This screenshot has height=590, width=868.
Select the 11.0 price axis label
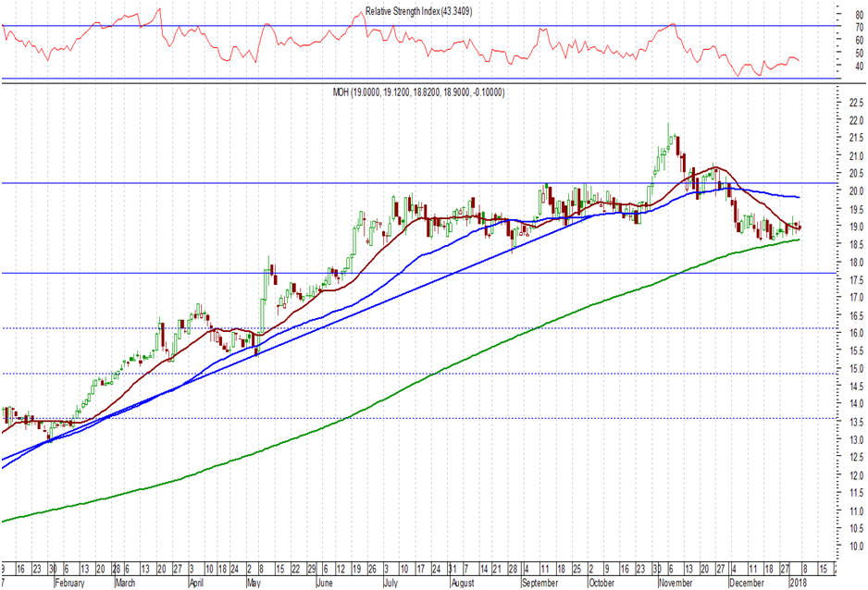click(x=856, y=510)
